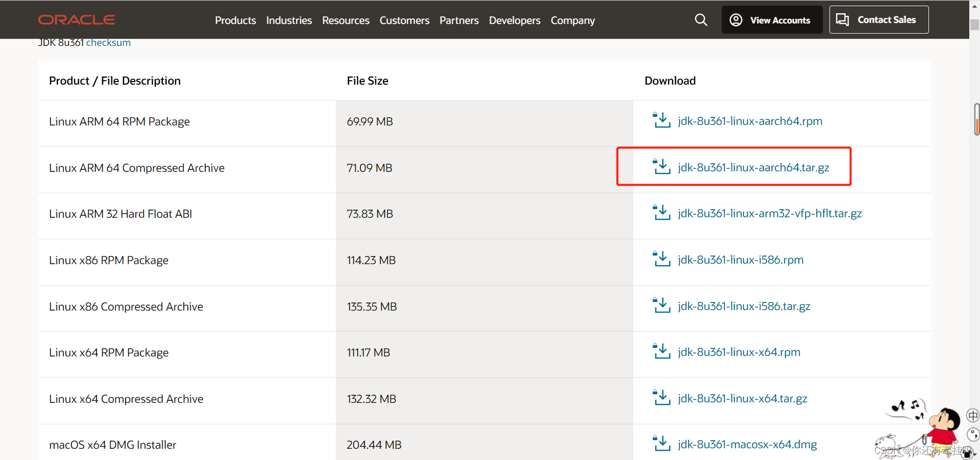
Task: Click download icon for jdk-8u361-macosx-x64.dmg
Action: point(661,444)
